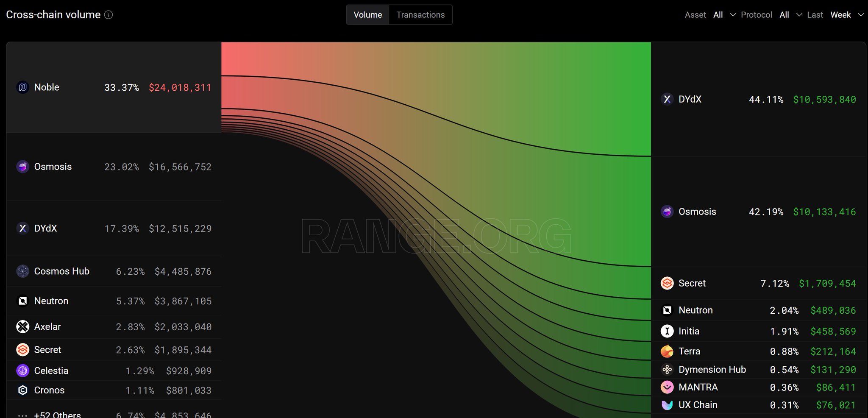Click the Initia logo icon
This screenshot has width=868, height=418.
667,331
